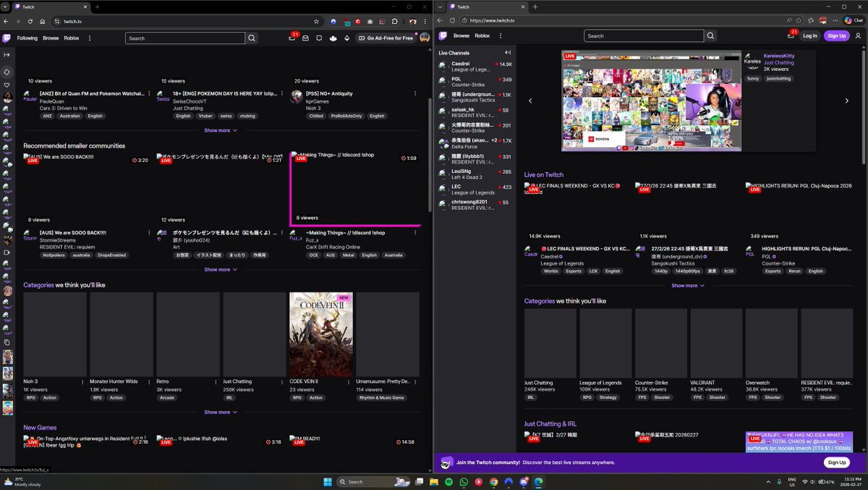Open Following tab in left Twitch window

[27, 38]
